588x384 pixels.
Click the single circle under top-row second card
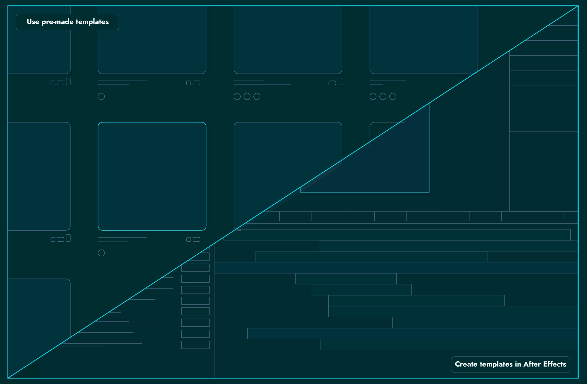[101, 96]
